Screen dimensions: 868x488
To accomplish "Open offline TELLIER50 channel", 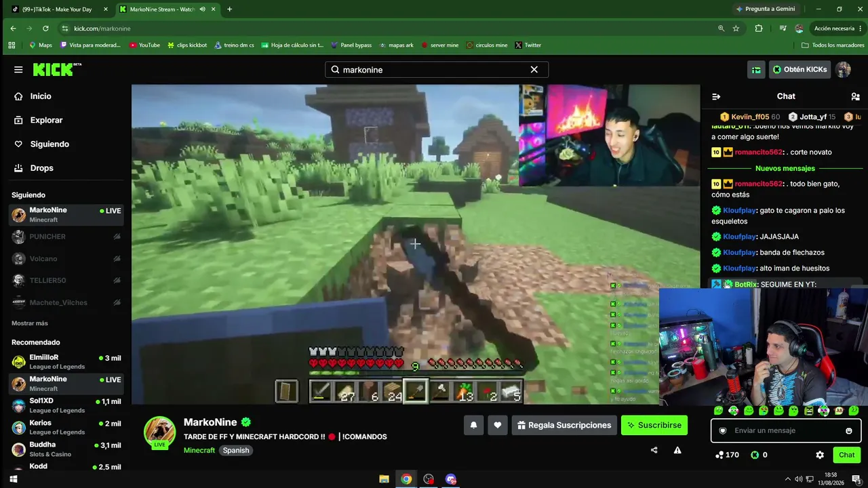I will pos(66,281).
